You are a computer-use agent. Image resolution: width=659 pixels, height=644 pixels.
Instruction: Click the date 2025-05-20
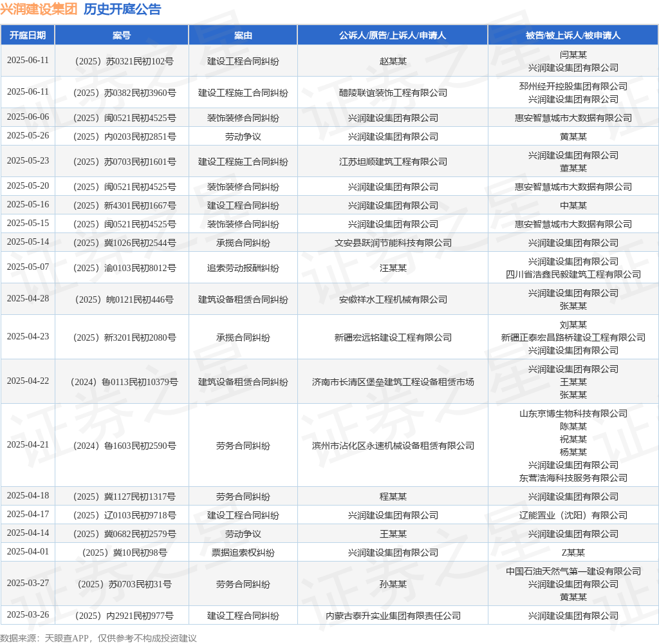pyautogui.click(x=28, y=186)
